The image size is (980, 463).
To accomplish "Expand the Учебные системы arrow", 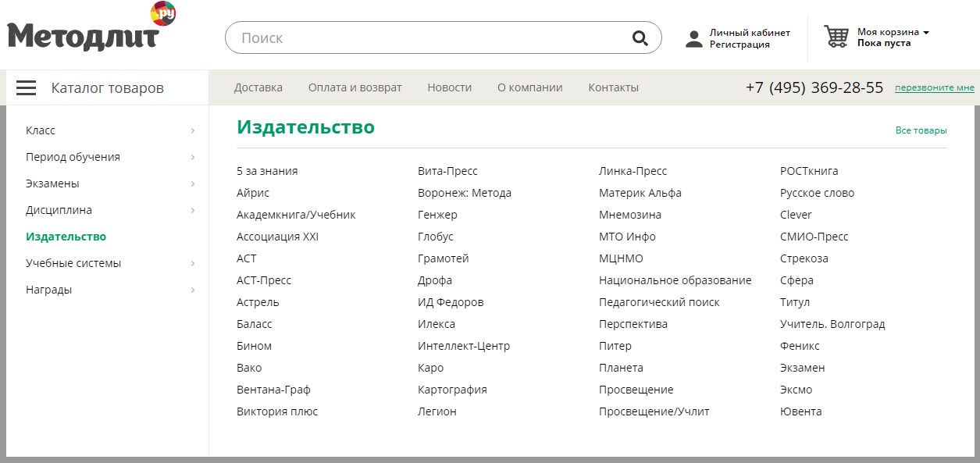I will pos(193,263).
